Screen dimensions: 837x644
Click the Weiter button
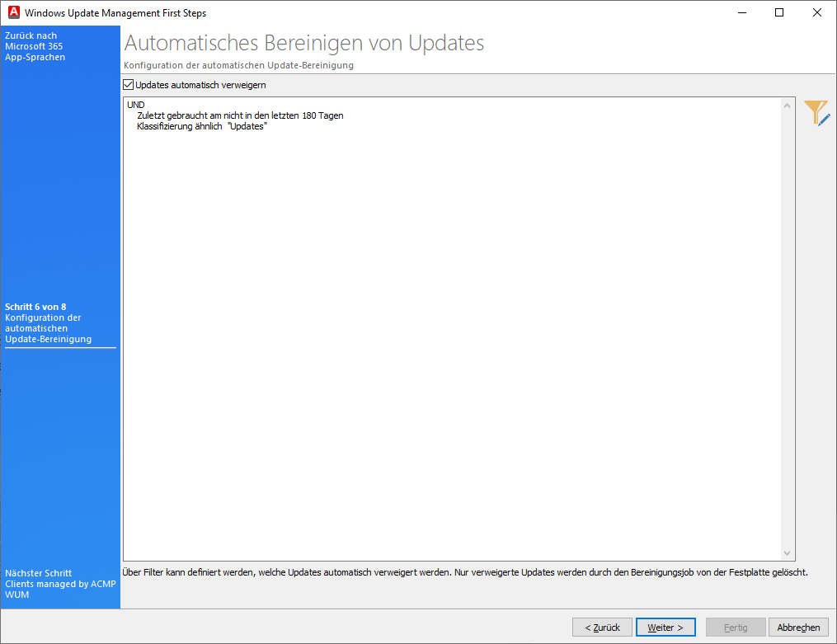[665, 627]
